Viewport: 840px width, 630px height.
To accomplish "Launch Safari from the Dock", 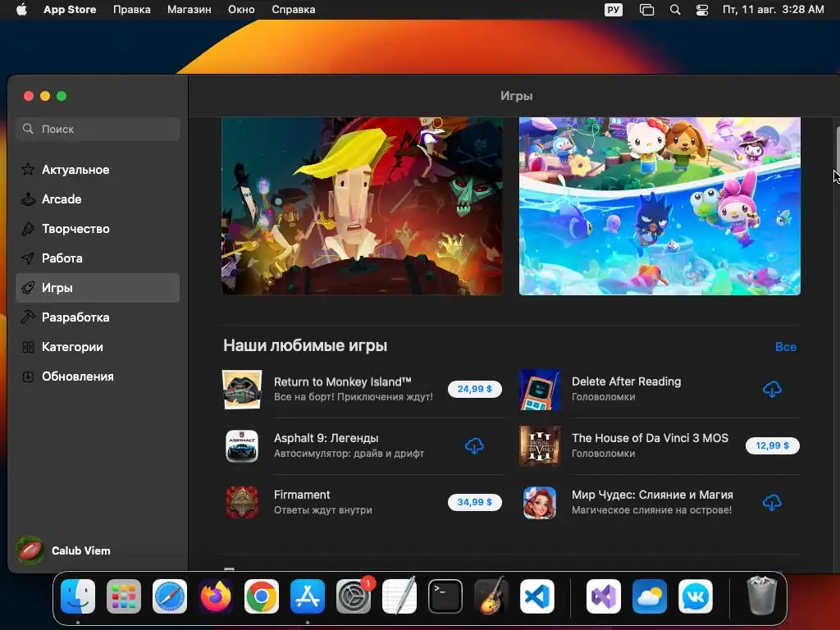I will (170, 596).
